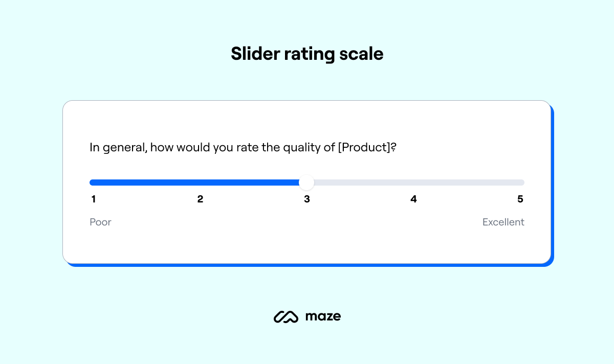This screenshot has width=614, height=364.
Task: Click the words 'In general' in the question
Action: coord(117,148)
